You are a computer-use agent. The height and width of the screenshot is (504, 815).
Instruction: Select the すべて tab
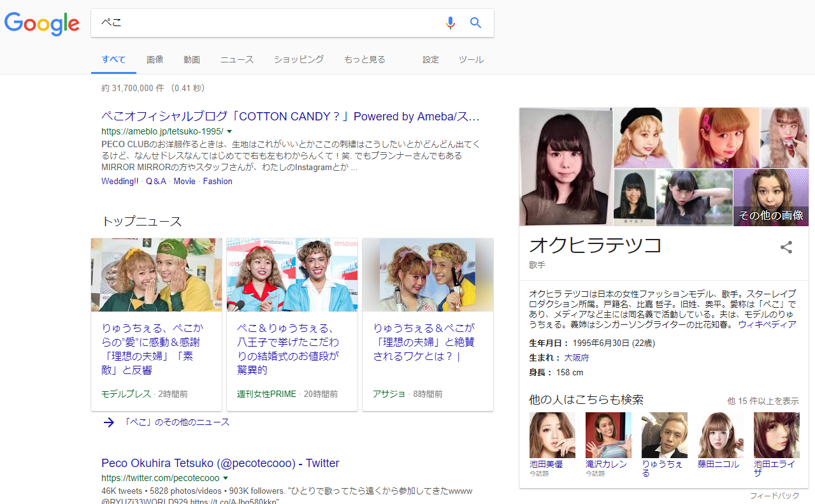(x=113, y=59)
